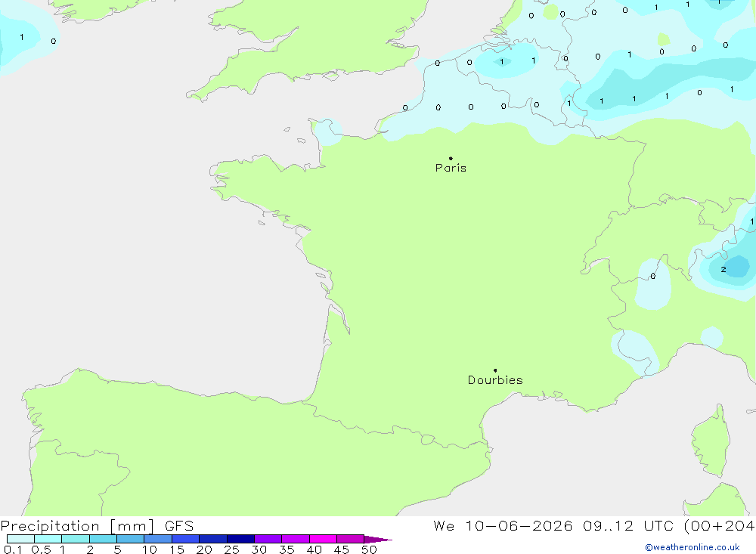Click the '(00+204' forecast offset text
This screenshot has width=756, height=554.
coord(719,526)
